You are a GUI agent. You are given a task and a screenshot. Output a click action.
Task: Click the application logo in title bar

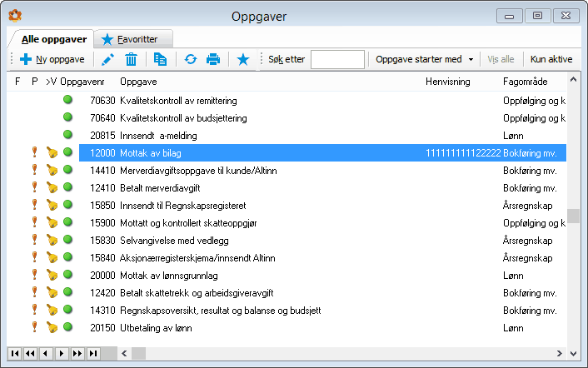pos(15,16)
